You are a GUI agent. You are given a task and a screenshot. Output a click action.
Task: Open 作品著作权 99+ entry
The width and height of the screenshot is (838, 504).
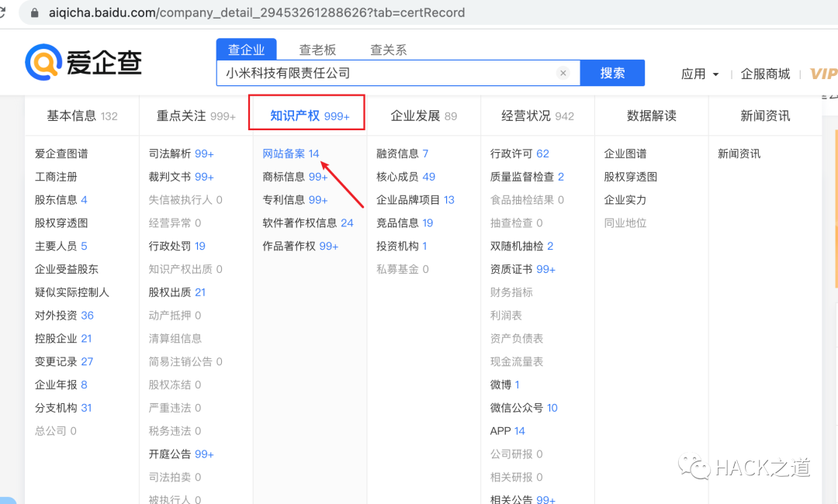pos(300,246)
